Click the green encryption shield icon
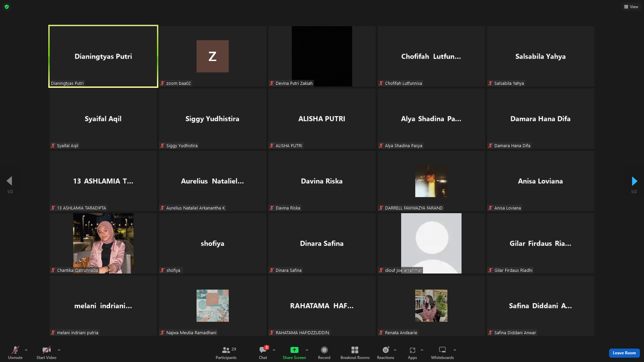 point(7,7)
